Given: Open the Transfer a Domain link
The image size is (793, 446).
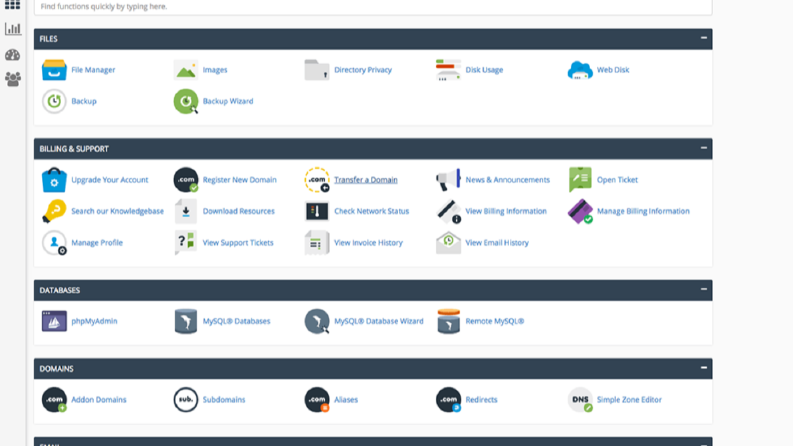Looking at the screenshot, I should 366,180.
